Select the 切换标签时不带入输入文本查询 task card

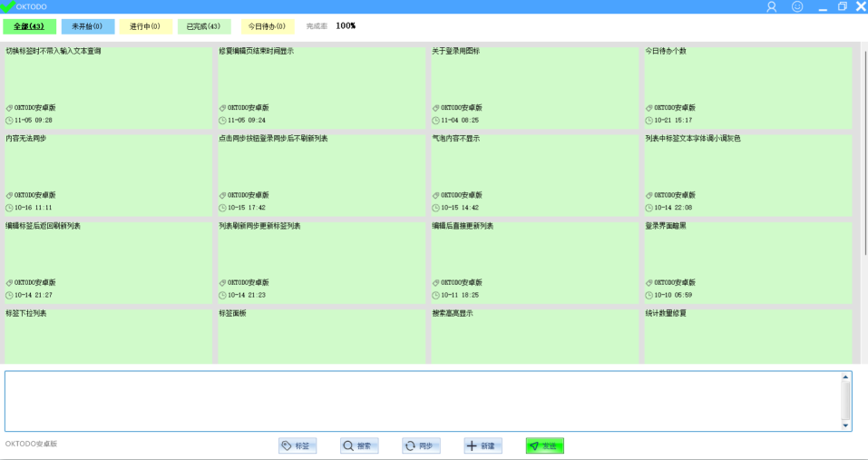[x=108, y=85]
